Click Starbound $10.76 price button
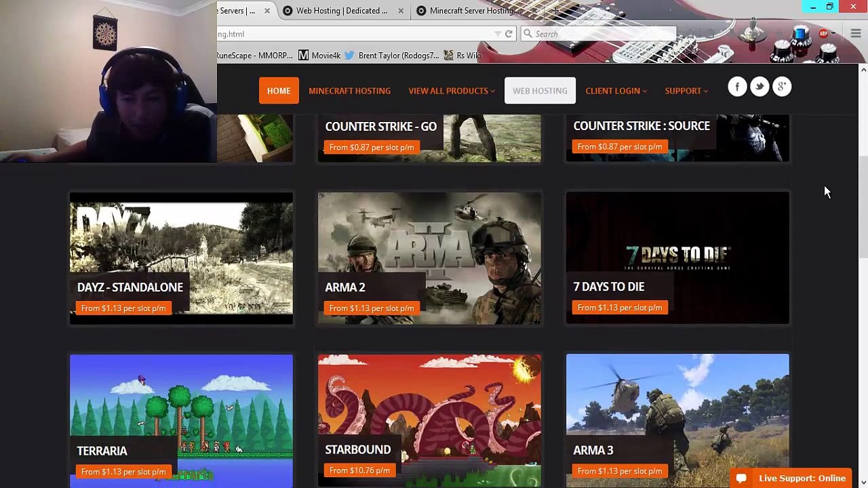Screen dimensions: 868x488 pos(359,470)
